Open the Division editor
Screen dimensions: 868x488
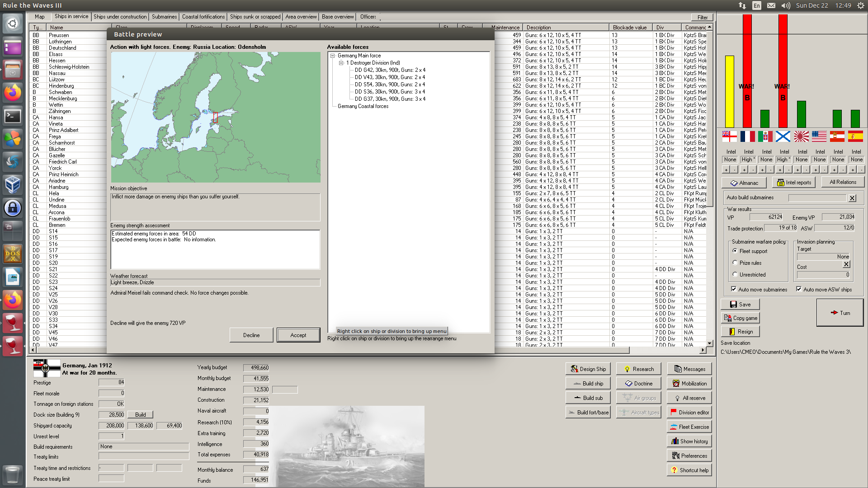coord(689,412)
